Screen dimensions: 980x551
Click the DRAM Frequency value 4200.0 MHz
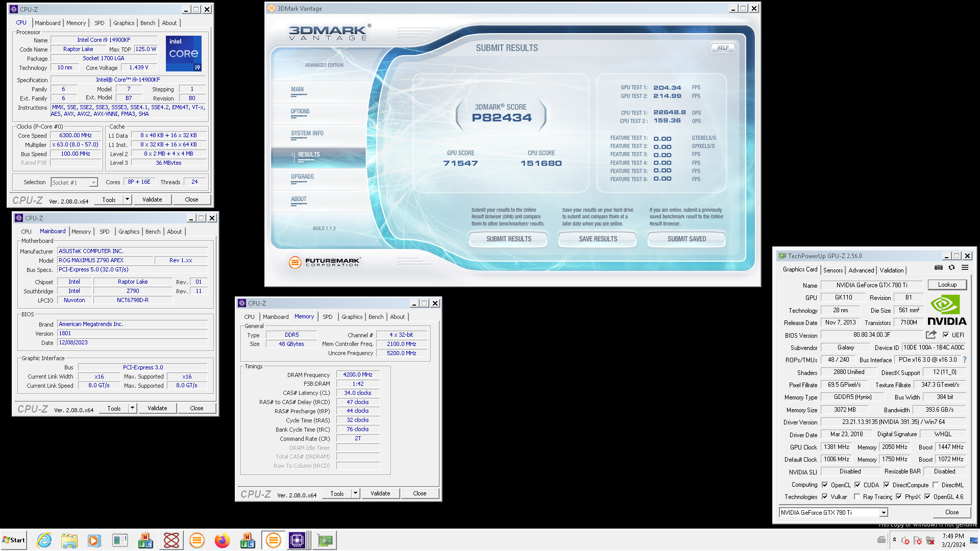tap(358, 374)
